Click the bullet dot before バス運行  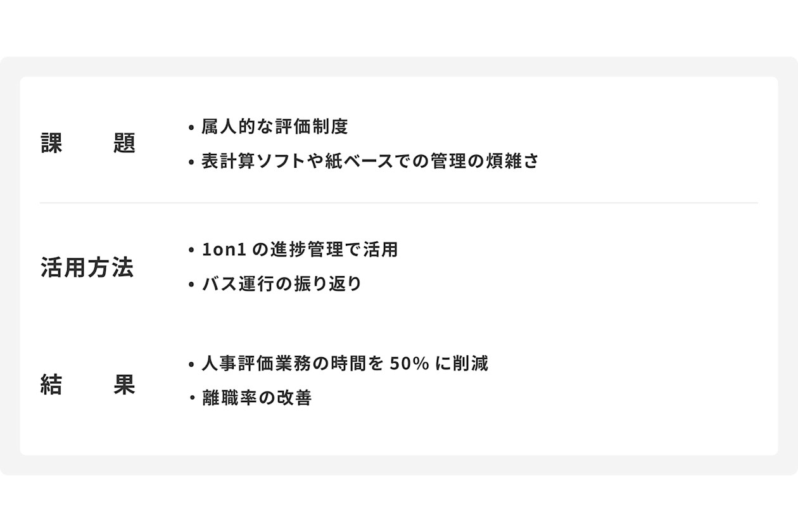(x=191, y=285)
